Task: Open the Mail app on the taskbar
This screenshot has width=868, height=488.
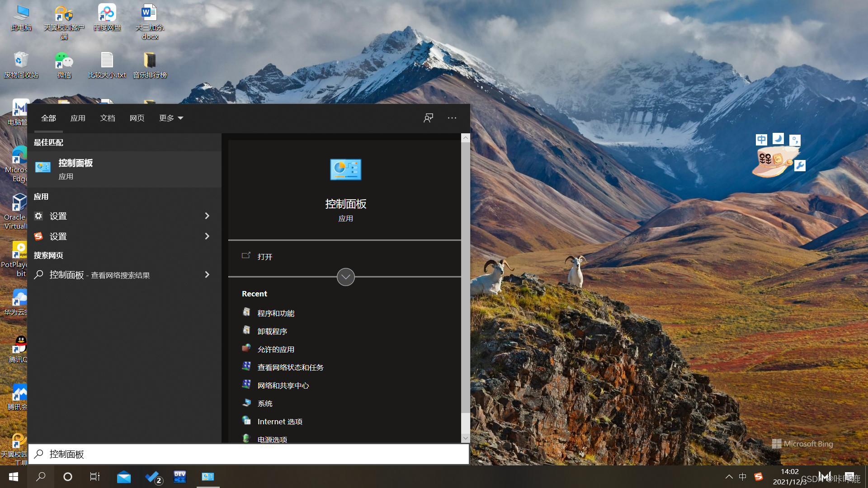Action: coord(123,477)
